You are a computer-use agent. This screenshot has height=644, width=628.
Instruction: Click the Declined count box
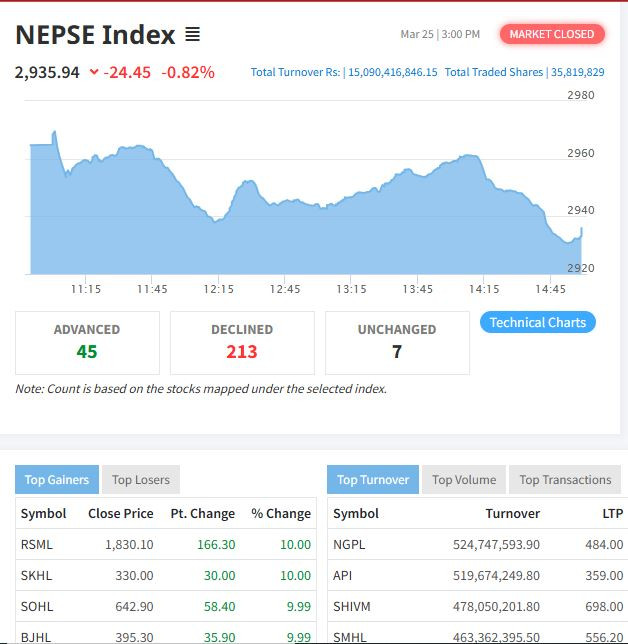242,342
